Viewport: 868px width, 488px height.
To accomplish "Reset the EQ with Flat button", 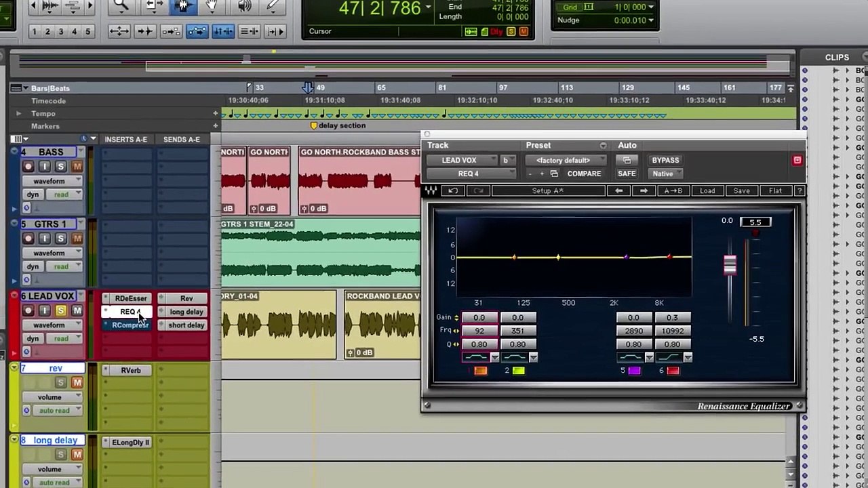I will coord(775,191).
